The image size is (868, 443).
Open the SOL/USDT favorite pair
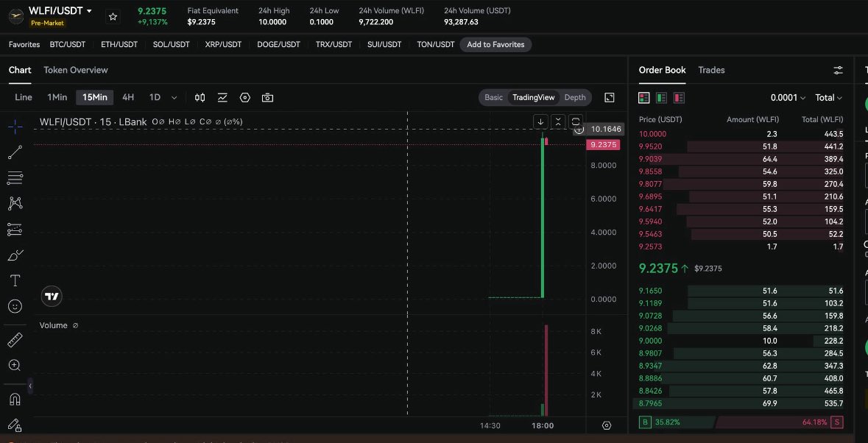coord(171,45)
